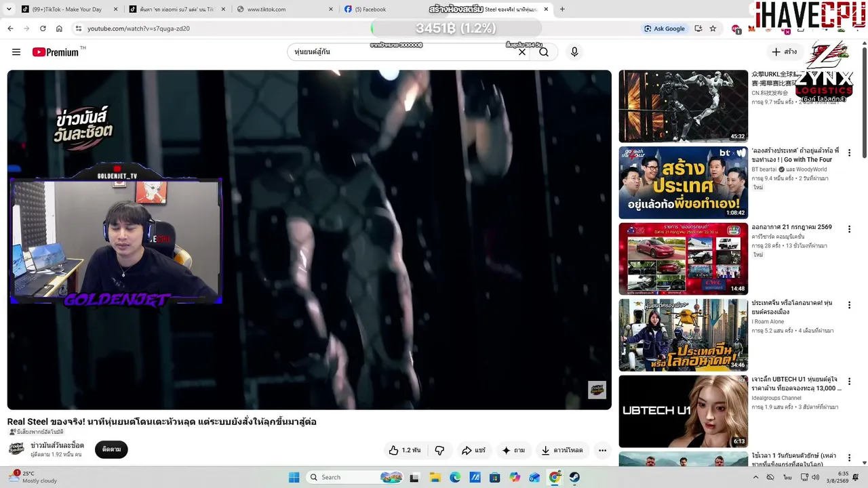
Task: Switch to the TikTok xiaomi su7 search tab
Action: tap(178, 9)
